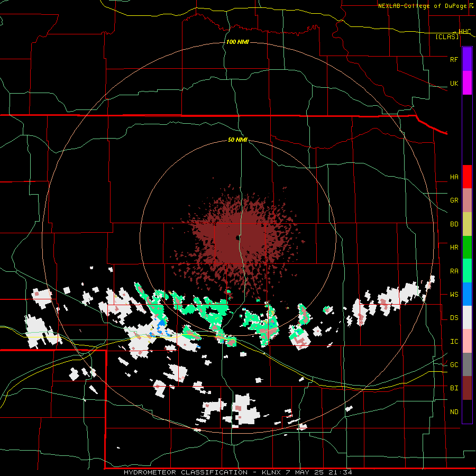The image size is (476, 476).
Task: Click the 100 NMI range ring label
Action: [x=237, y=42]
